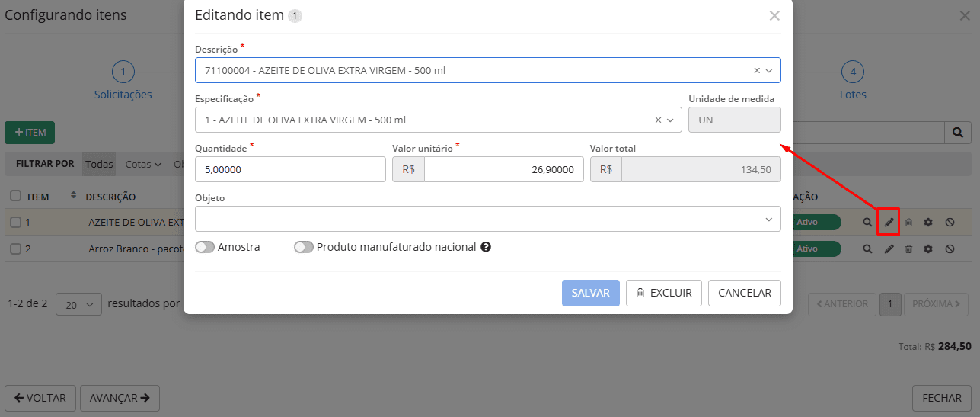
Task: Click the Quantidade input field
Action: pos(290,170)
